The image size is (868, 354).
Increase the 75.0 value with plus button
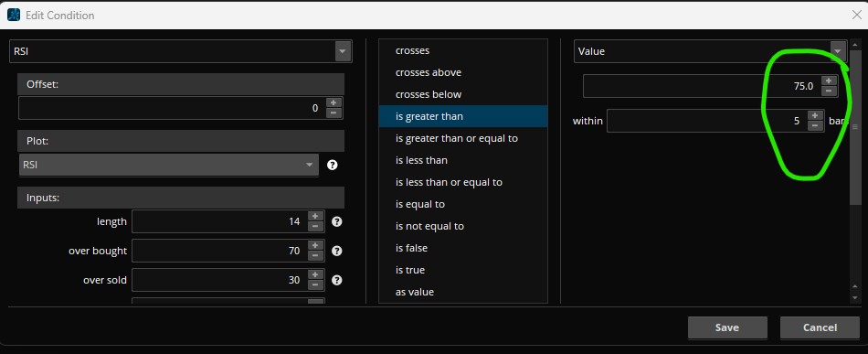tap(829, 80)
